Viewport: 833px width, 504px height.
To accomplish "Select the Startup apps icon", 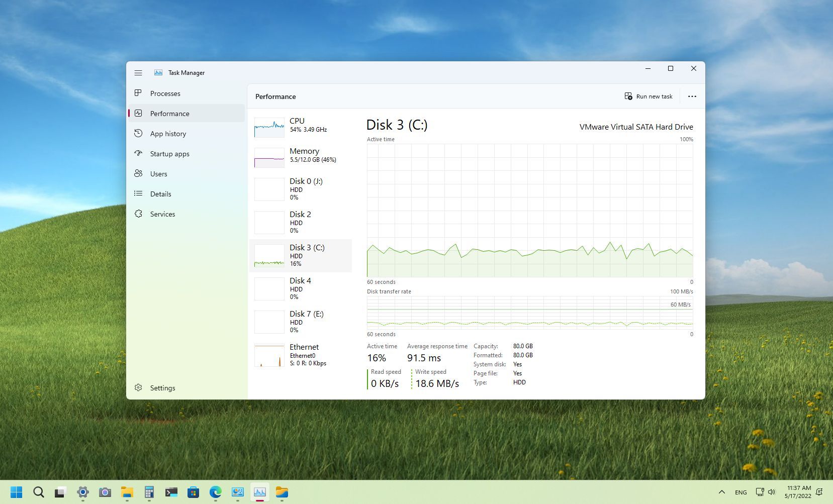I will (139, 153).
